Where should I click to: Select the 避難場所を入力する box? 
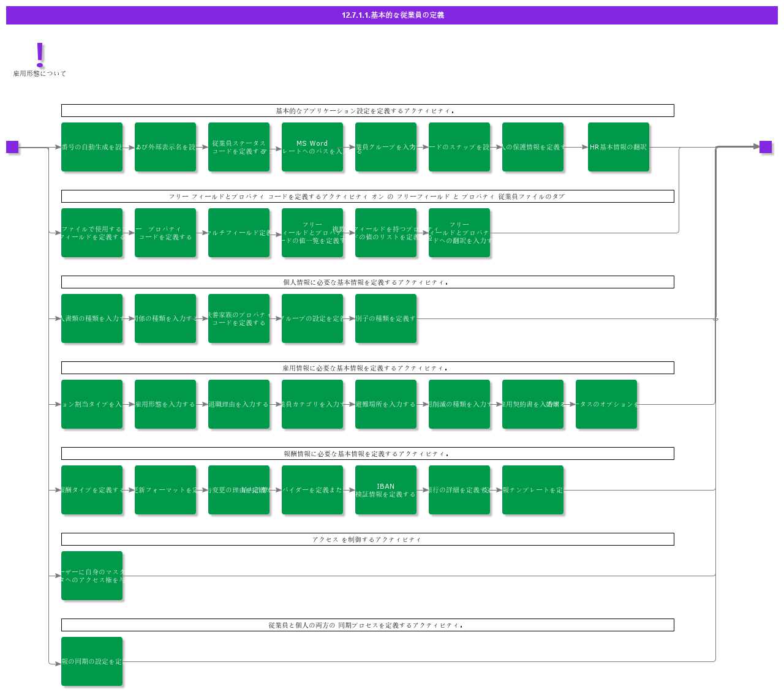tap(385, 404)
